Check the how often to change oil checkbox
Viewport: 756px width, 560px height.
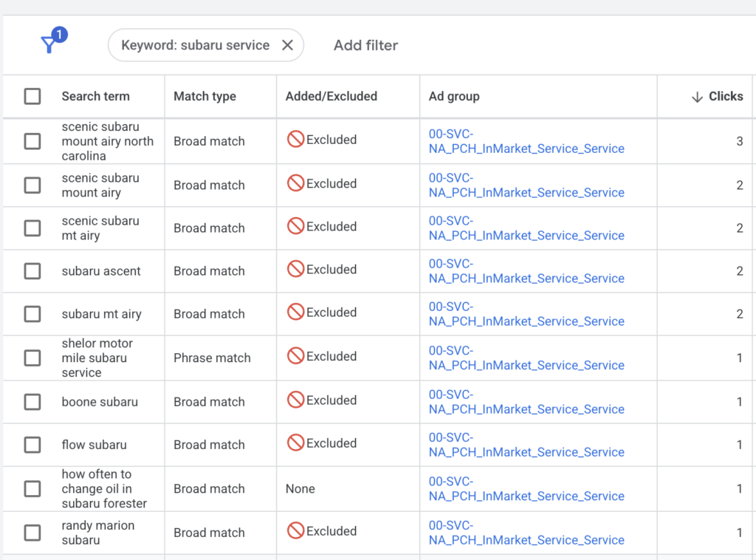click(32, 488)
